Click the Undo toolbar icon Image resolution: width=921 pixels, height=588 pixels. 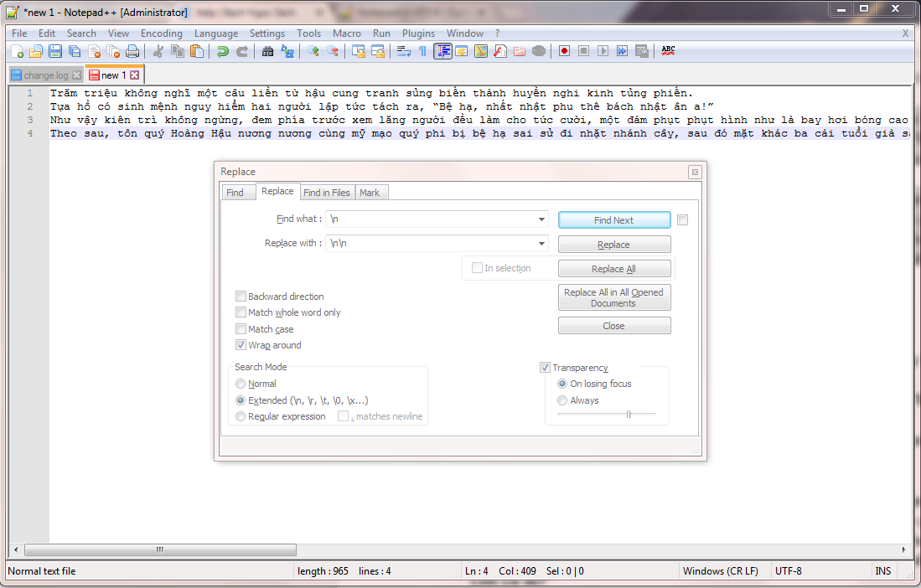[222, 51]
